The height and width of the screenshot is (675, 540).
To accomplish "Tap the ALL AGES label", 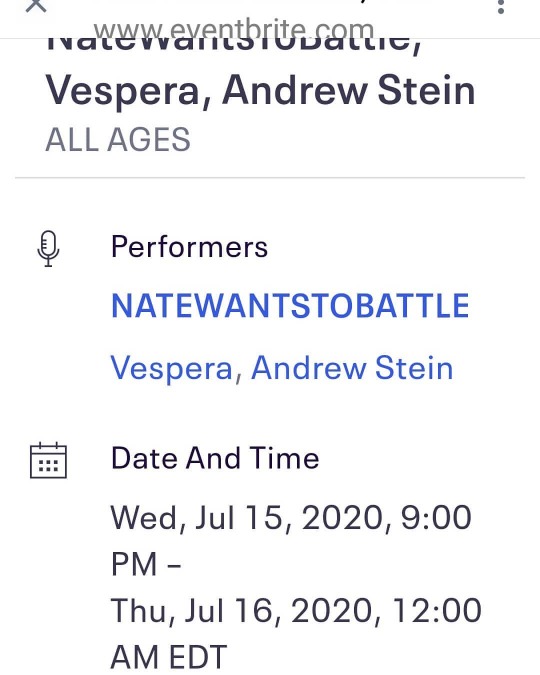I will [118, 139].
